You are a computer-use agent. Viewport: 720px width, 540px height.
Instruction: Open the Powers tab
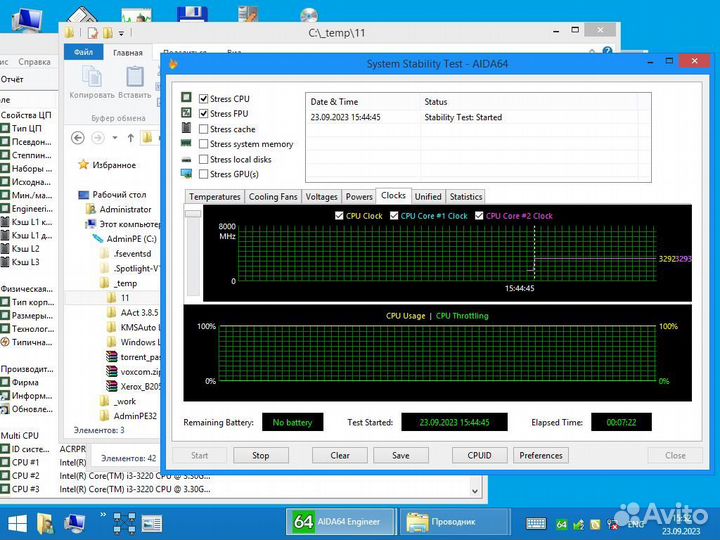(x=359, y=197)
